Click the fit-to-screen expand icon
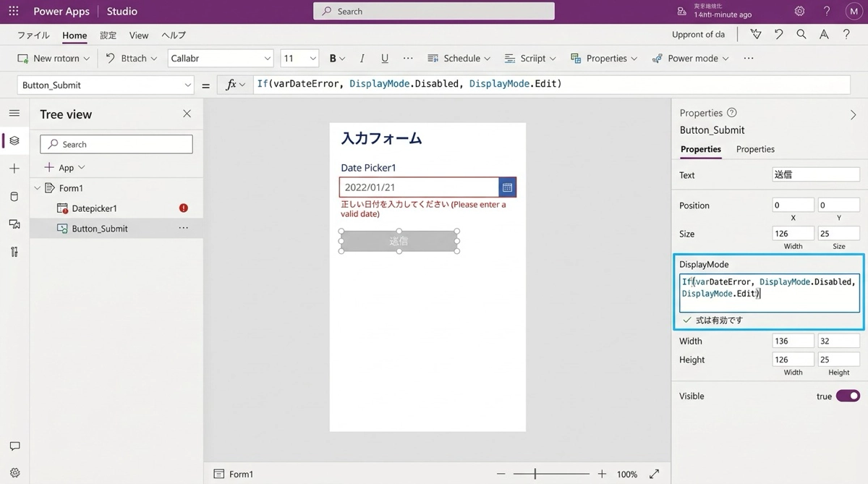Viewport: 868px width, 484px height. click(654, 474)
